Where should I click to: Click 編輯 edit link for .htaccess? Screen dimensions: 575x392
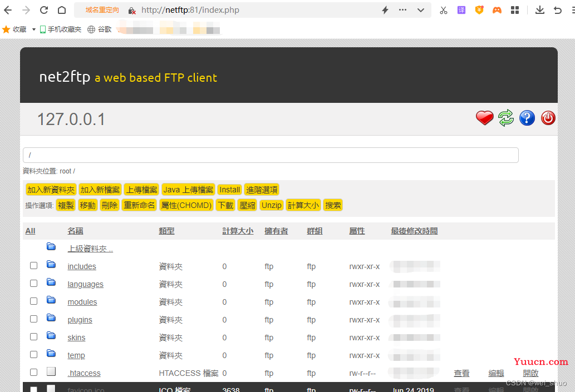[x=496, y=373]
